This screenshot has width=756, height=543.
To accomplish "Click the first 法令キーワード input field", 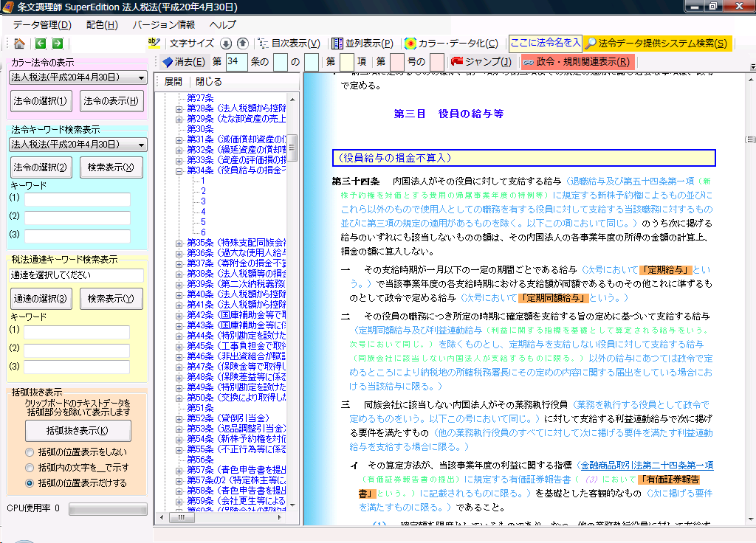I will 78,199.
